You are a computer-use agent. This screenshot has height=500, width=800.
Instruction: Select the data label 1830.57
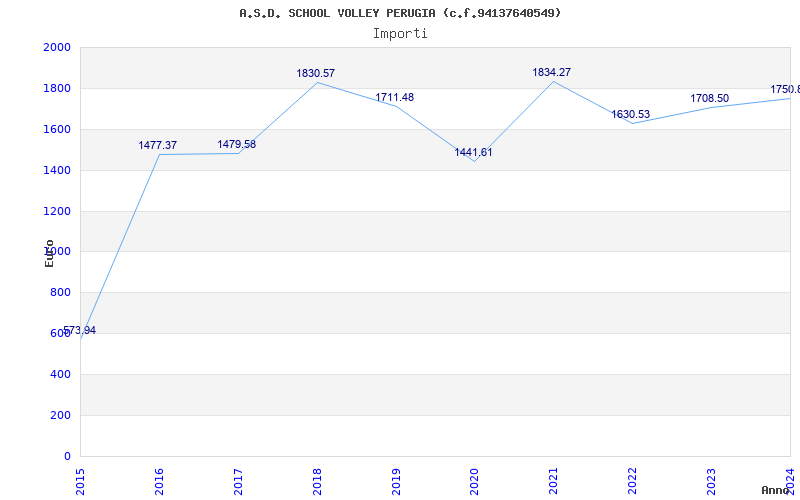[x=316, y=73]
